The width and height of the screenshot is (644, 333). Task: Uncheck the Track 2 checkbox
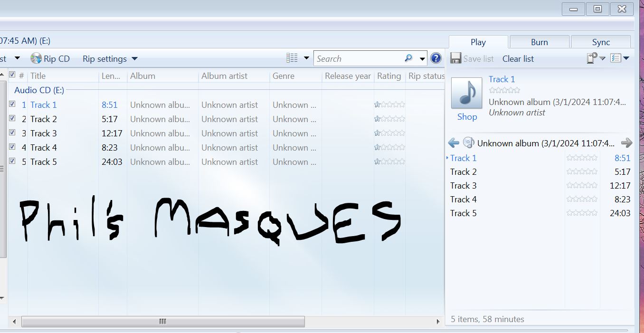(12, 118)
